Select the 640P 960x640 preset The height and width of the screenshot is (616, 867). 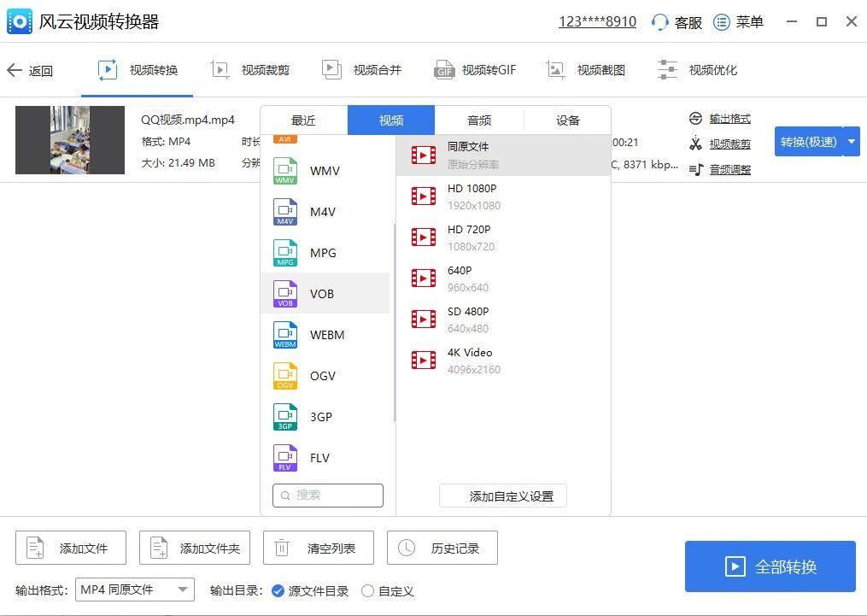click(x=503, y=279)
